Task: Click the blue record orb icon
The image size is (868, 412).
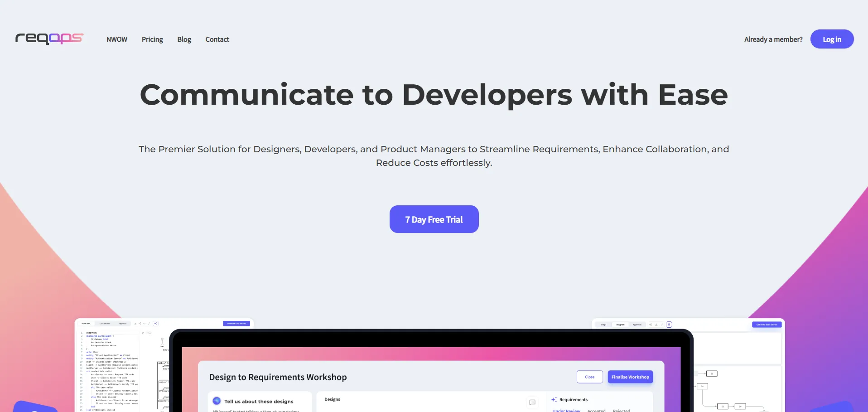Action: tap(217, 401)
